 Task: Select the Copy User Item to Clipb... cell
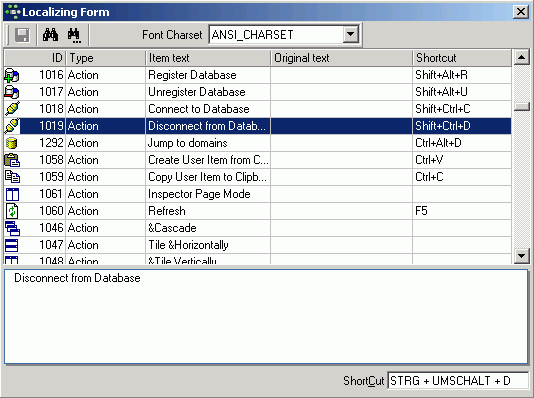click(208, 177)
